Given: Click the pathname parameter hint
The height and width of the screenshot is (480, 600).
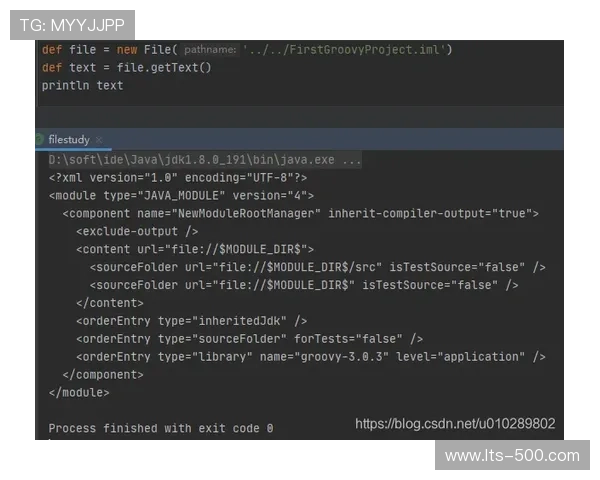Looking at the screenshot, I should pos(210,49).
